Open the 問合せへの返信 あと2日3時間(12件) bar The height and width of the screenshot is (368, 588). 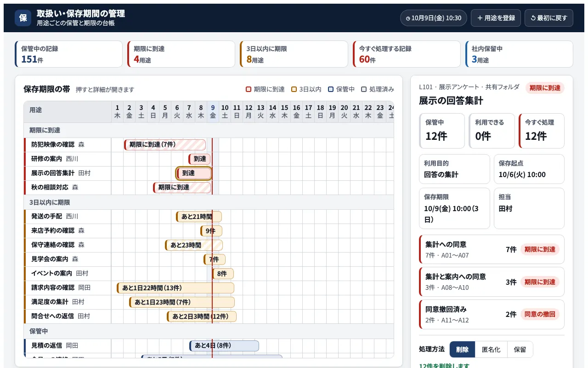click(202, 316)
